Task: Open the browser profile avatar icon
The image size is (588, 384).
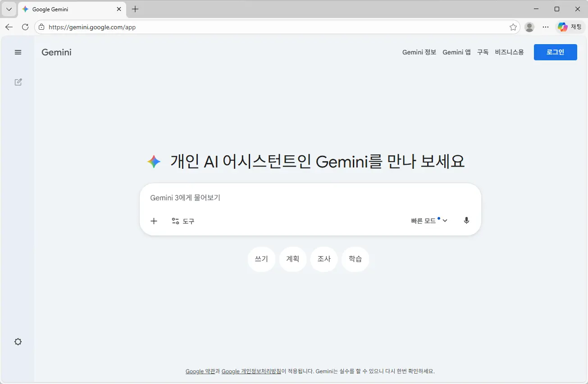Action: tap(529, 27)
